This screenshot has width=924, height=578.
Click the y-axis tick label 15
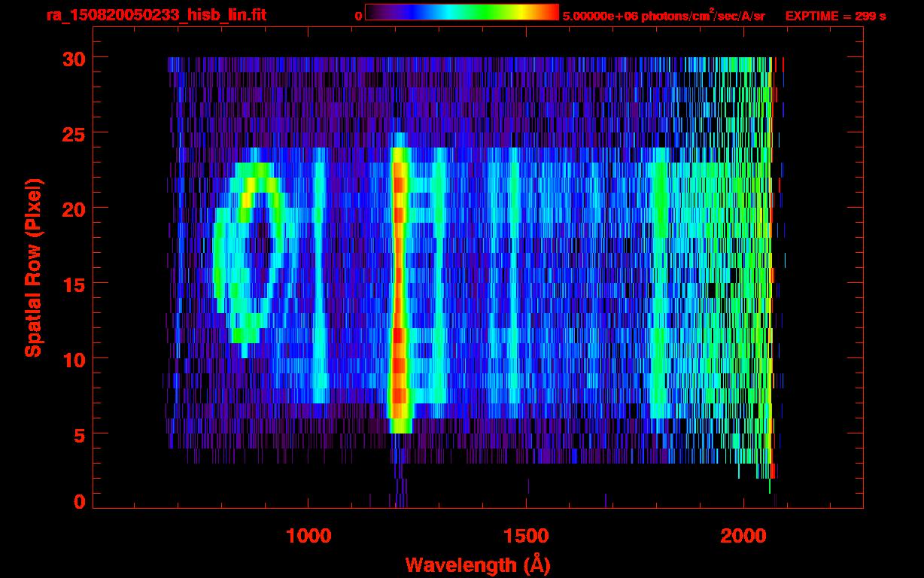point(74,284)
